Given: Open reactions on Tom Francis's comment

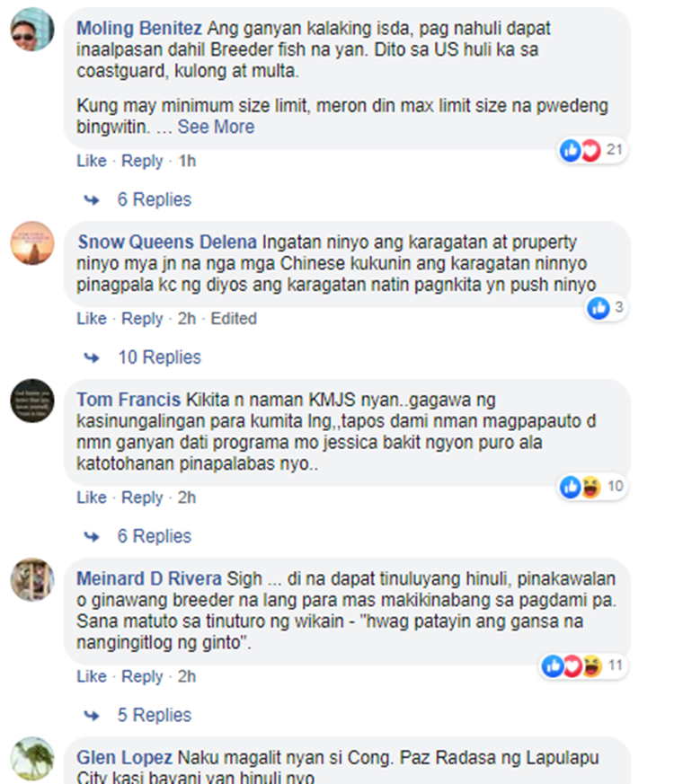Looking at the screenshot, I should click(x=592, y=487).
